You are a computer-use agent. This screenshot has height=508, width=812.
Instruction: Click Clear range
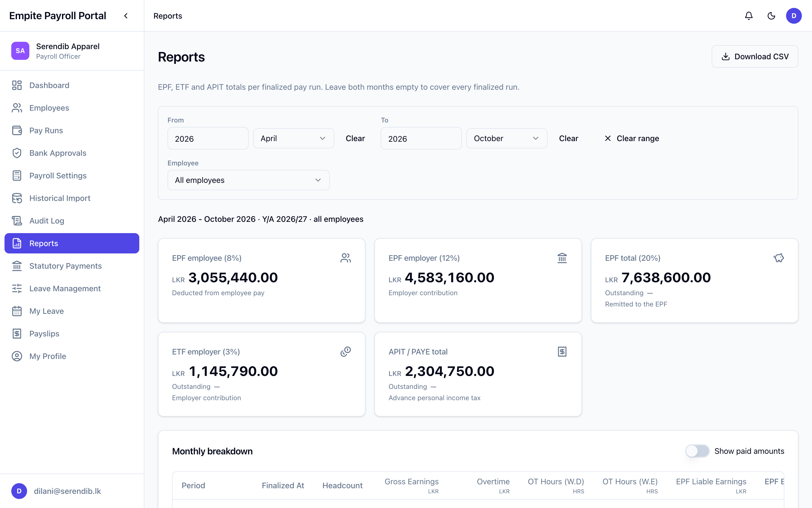point(632,138)
